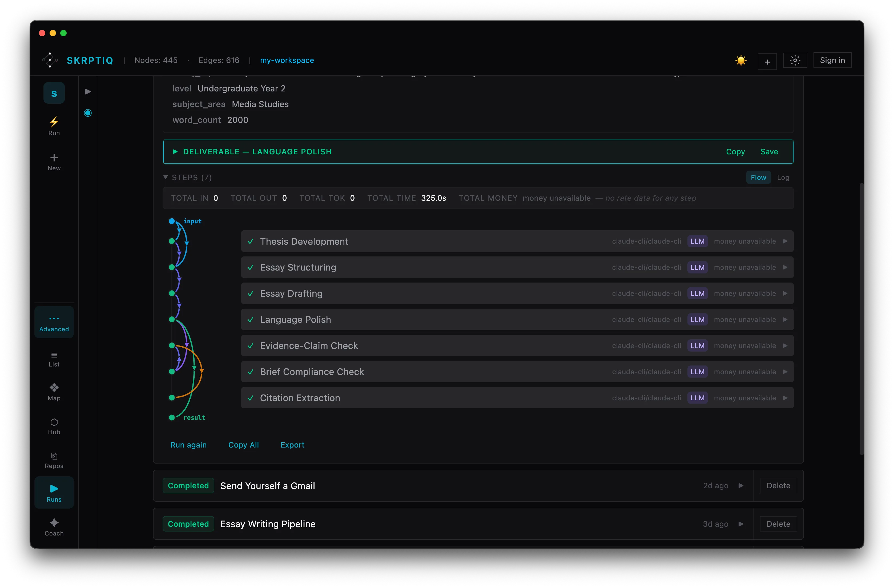Select the result node in flow graph

[172, 417]
